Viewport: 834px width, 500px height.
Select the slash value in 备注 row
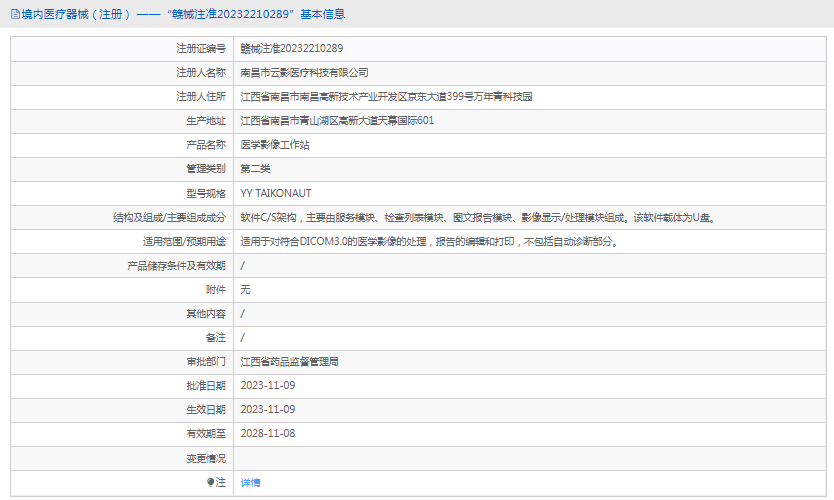[243, 338]
